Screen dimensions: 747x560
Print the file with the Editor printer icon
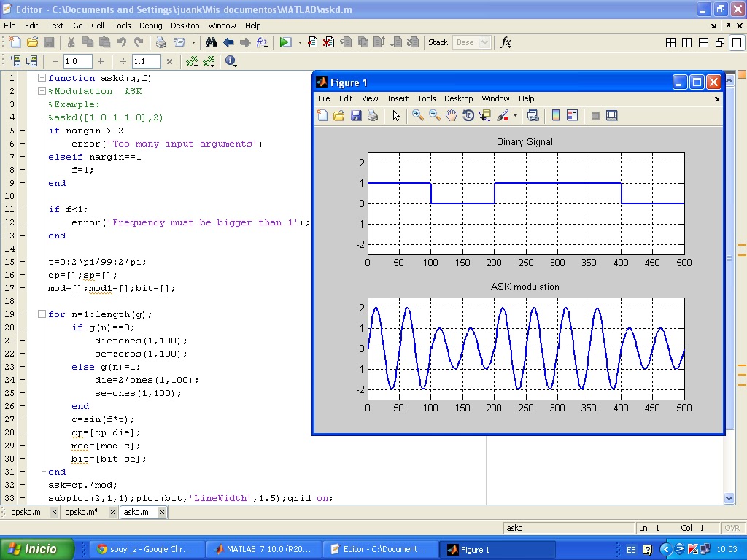pyautogui.click(x=161, y=42)
